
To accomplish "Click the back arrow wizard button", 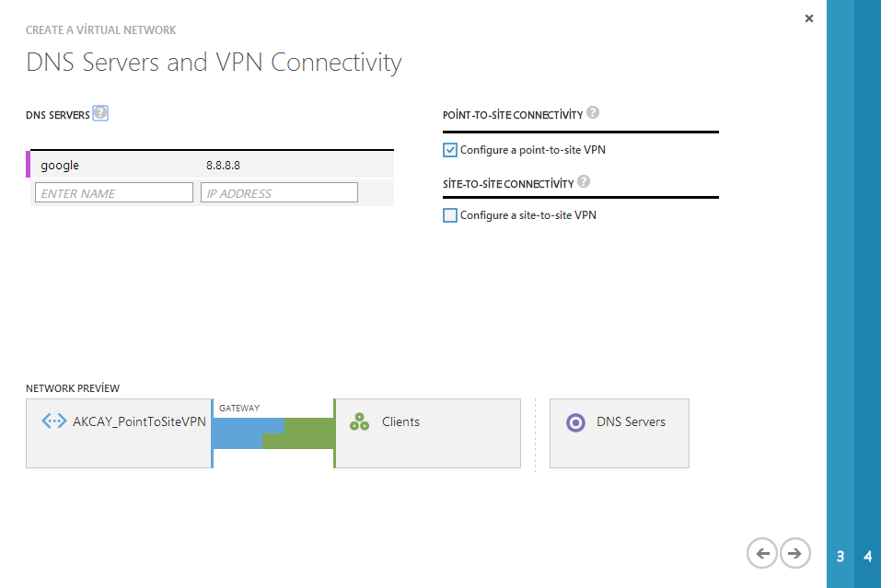I will [762, 554].
